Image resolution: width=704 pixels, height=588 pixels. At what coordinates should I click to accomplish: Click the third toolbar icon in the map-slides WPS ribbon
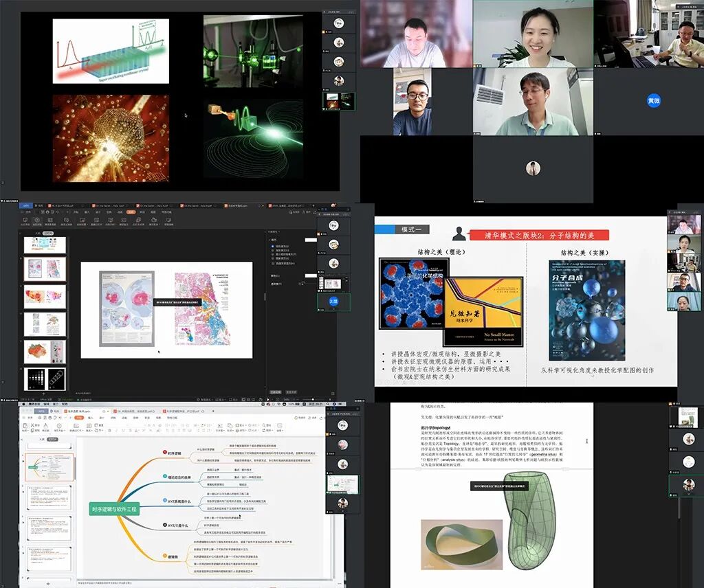[x=50, y=221]
